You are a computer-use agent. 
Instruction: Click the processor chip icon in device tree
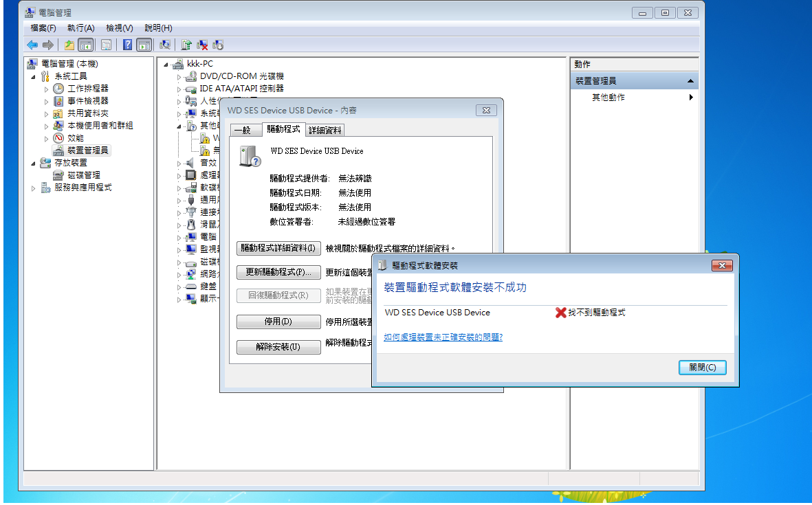tap(191, 175)
